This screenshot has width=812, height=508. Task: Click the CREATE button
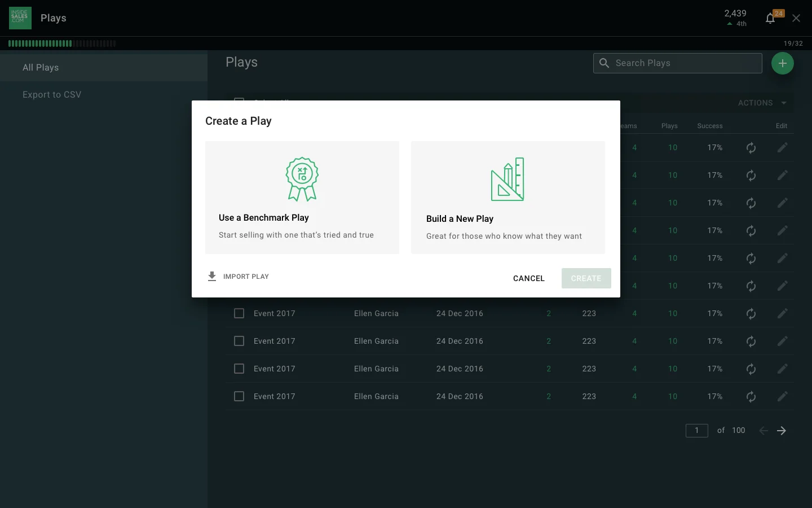point(586,278)
